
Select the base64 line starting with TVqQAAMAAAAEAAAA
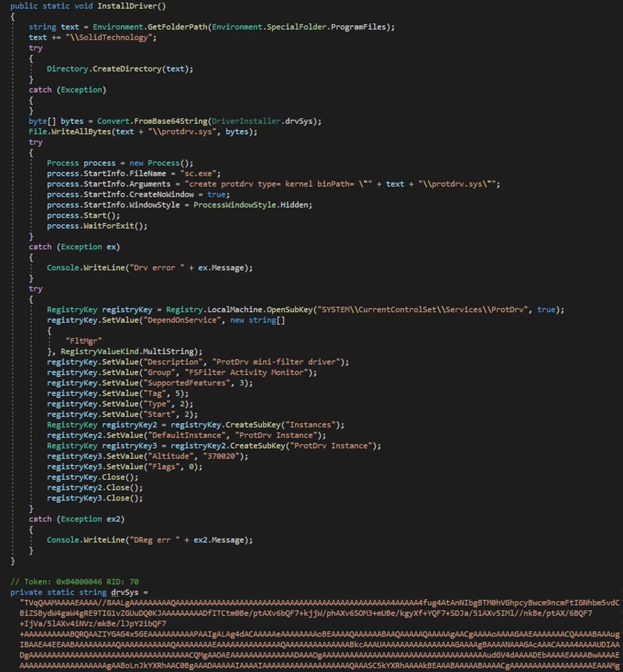[x=320, y=603]
